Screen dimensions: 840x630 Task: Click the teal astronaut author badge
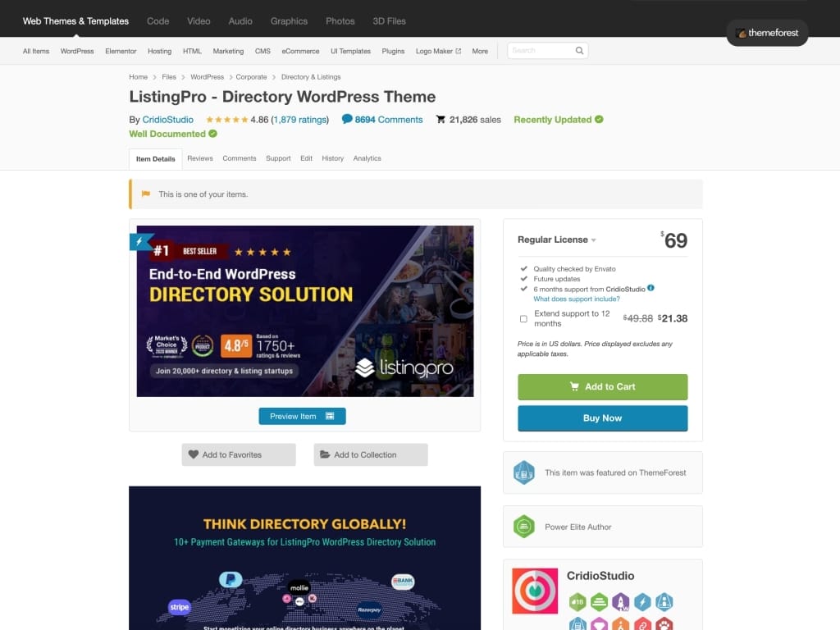(664, 602)
